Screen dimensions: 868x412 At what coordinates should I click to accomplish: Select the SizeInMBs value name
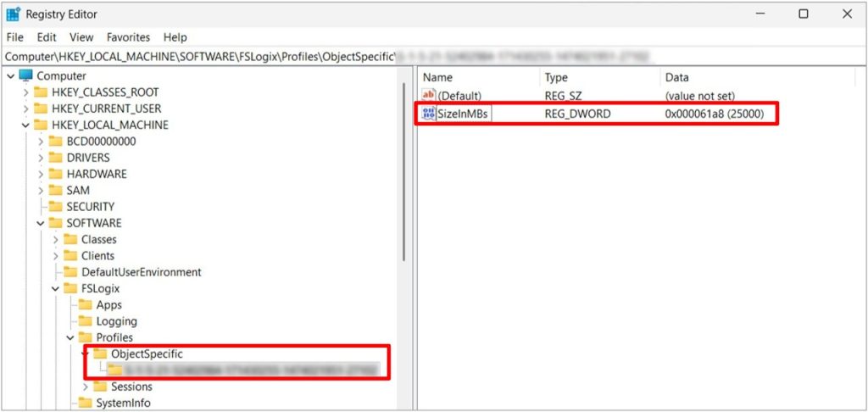click(464, 114)
